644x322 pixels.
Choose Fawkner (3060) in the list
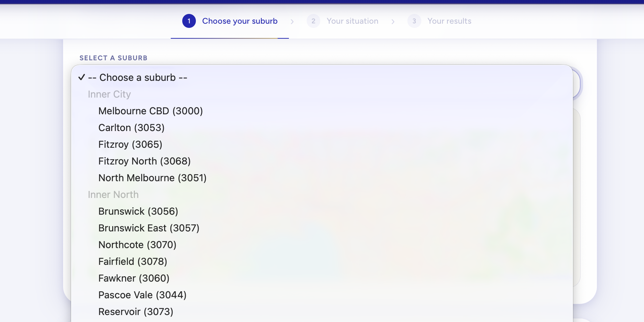[x=322, y=278]
